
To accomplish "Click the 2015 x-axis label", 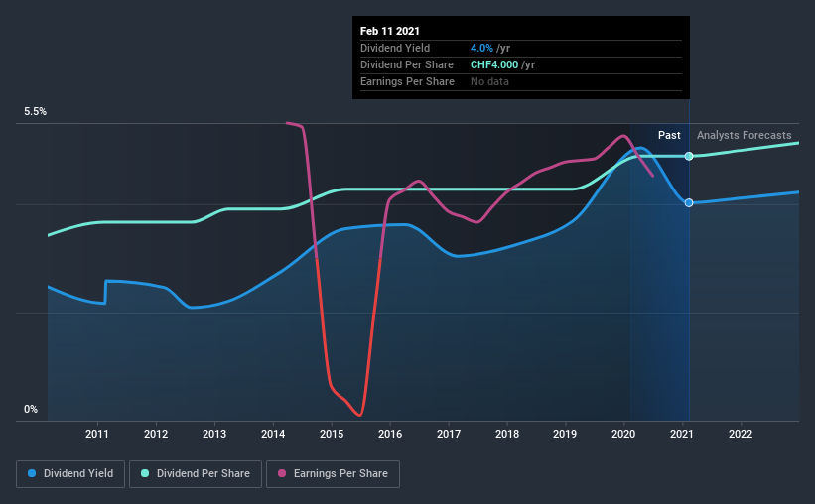I will (332, 434).
